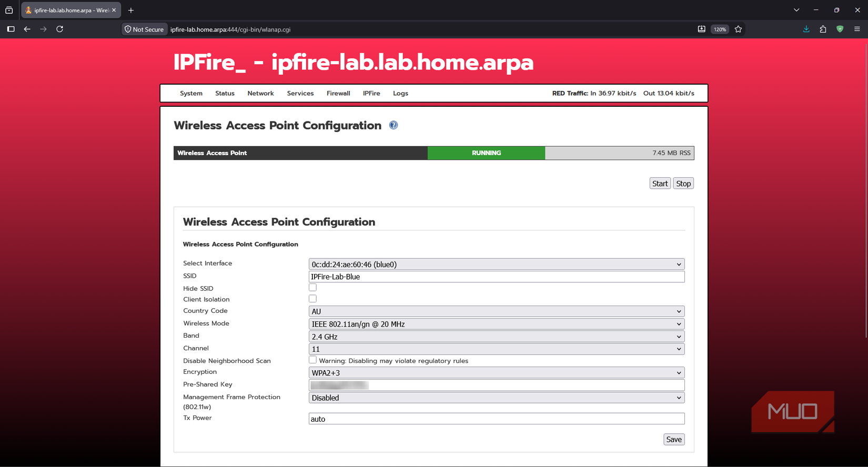This screenshot has height=467, width=868.
Task: Open the Select Interface dropdown
Action: (x=497, y=265)
